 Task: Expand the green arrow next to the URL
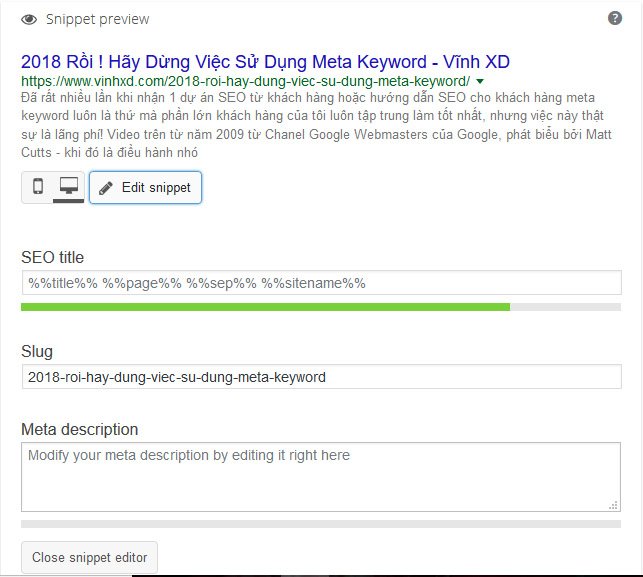480,81
